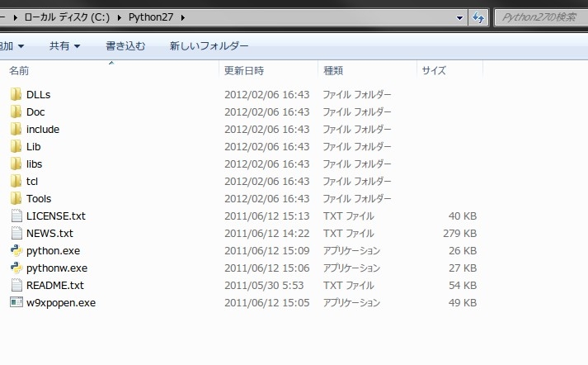Click the python.exe snake icon

pos(16,250)
